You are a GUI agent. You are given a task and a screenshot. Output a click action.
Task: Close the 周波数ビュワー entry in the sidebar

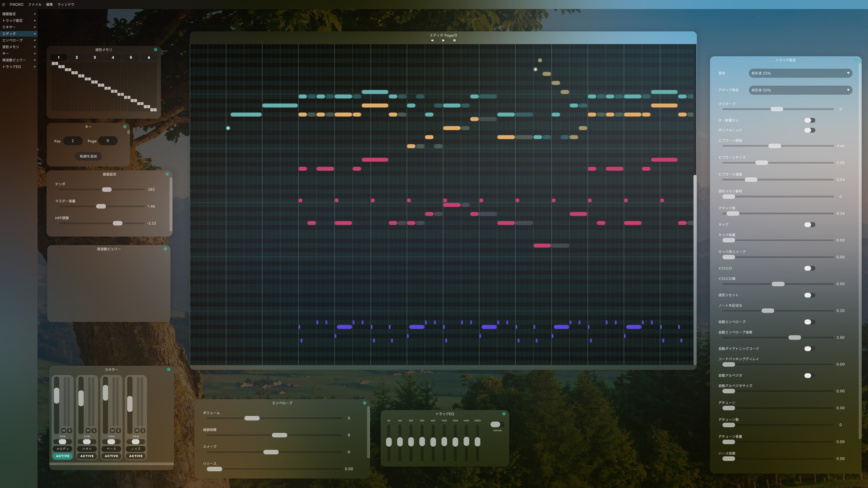[x=35, y=60]
